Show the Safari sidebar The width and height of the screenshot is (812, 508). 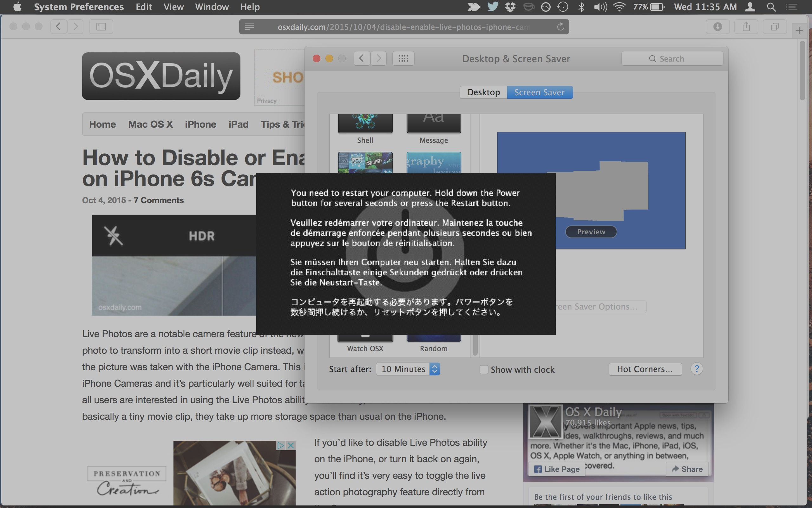(x=101, y=27)
